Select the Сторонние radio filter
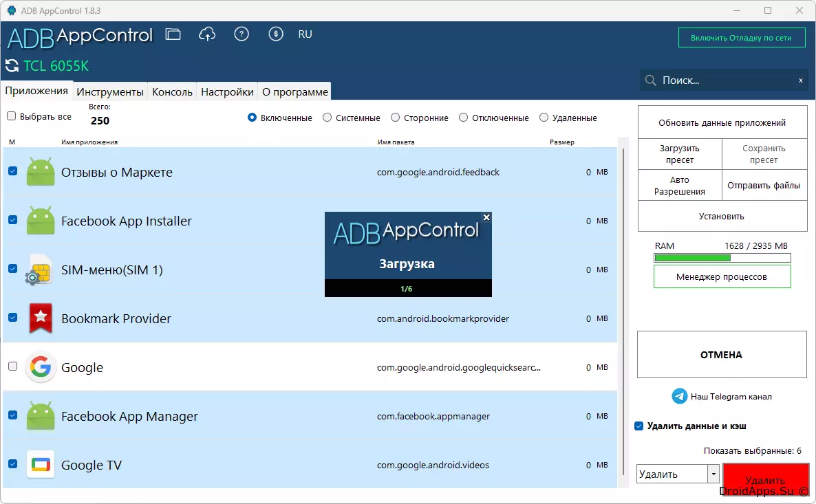 click(396, 118)
